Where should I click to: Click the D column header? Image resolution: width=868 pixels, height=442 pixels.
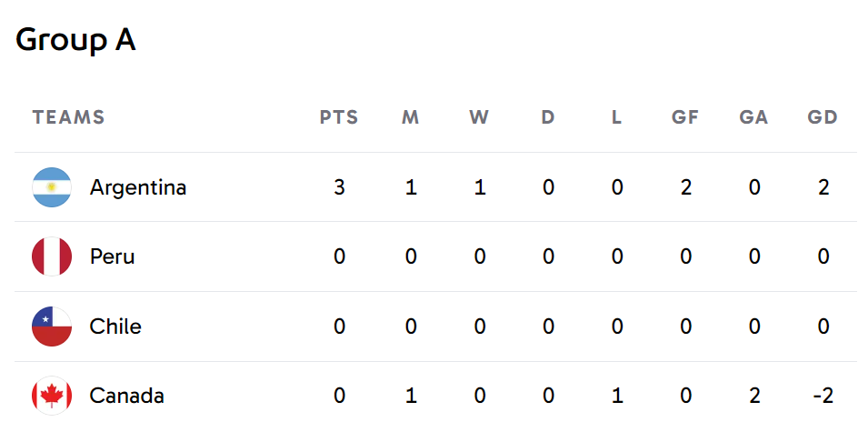coord(548,117)
